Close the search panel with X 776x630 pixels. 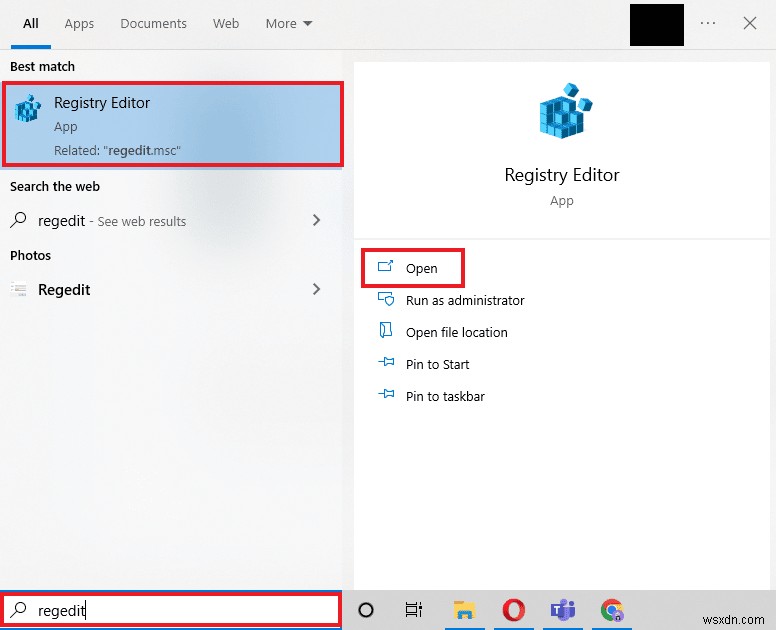pyautogui.click(x=750, y=23)
